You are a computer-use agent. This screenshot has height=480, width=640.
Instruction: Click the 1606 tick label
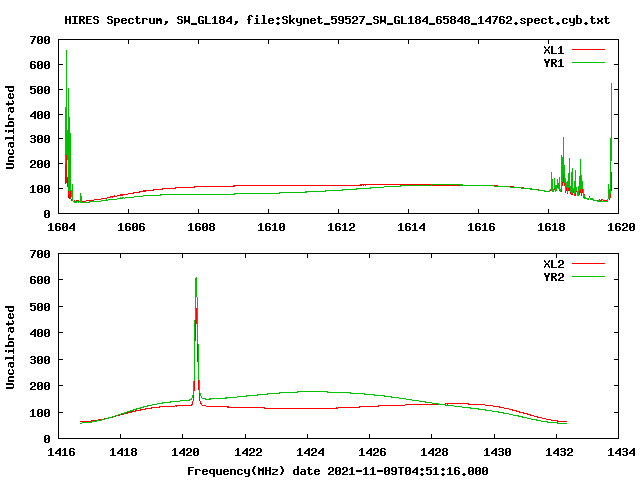[131, 227]
